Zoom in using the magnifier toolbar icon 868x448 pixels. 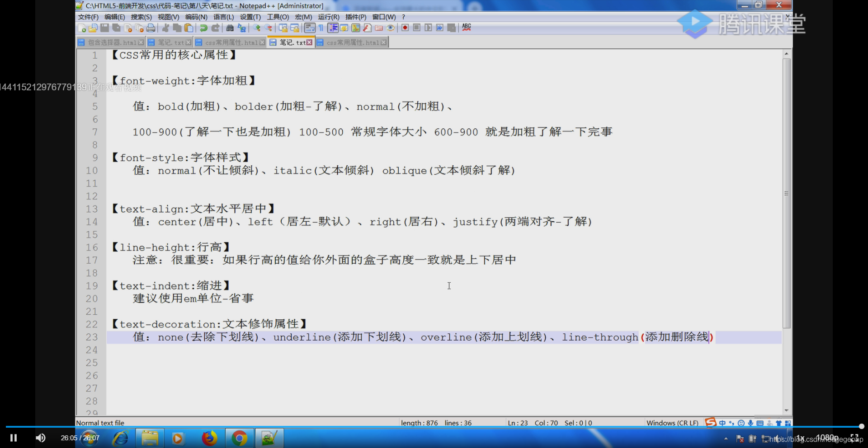click(x=256, y=28)
